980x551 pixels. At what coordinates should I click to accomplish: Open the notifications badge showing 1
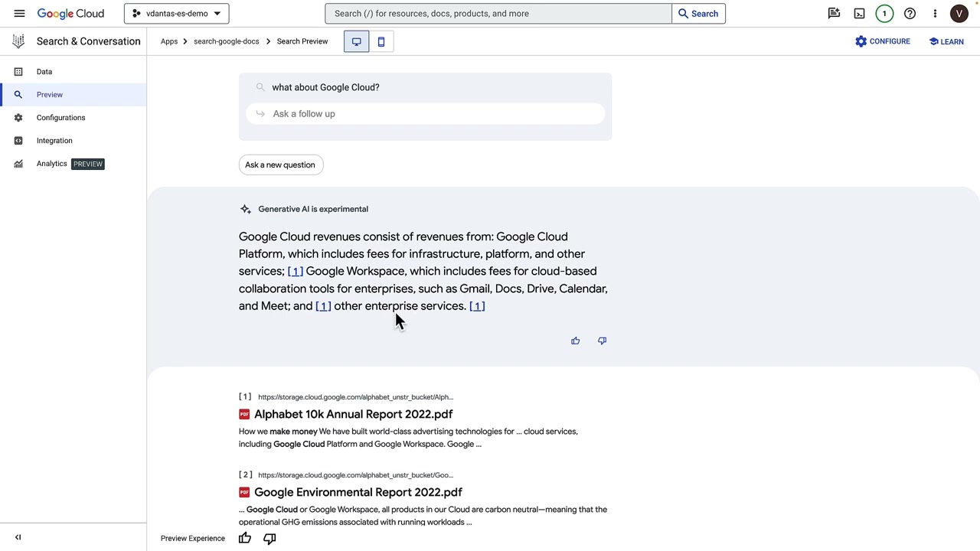884,13
